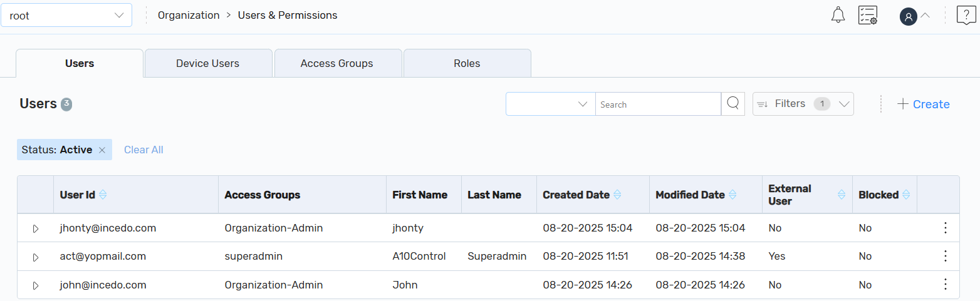Switch to the Device Users tab
980x301 pixels.
pos(207,63)
